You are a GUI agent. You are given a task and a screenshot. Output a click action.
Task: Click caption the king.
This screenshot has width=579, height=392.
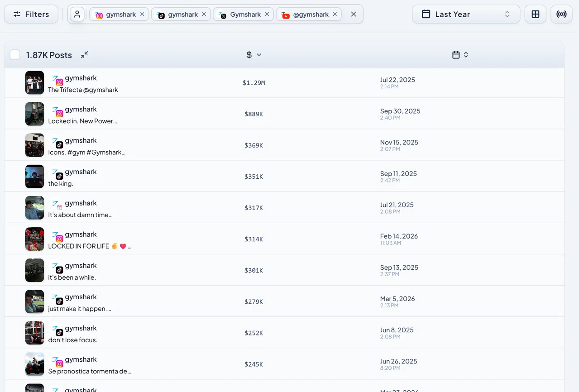61,183
